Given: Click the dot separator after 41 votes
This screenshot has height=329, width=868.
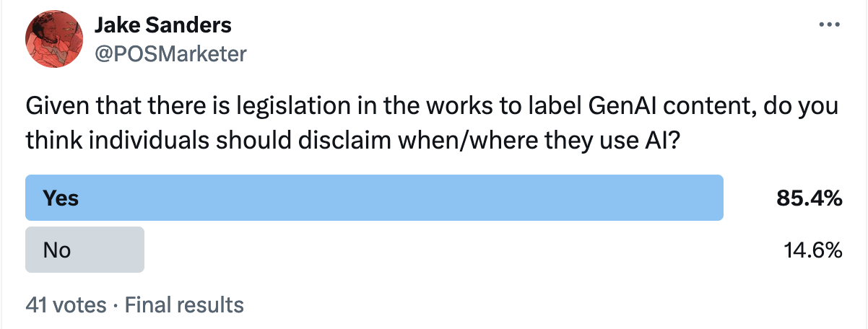Looking at the screenshot, I should point(116,304).
